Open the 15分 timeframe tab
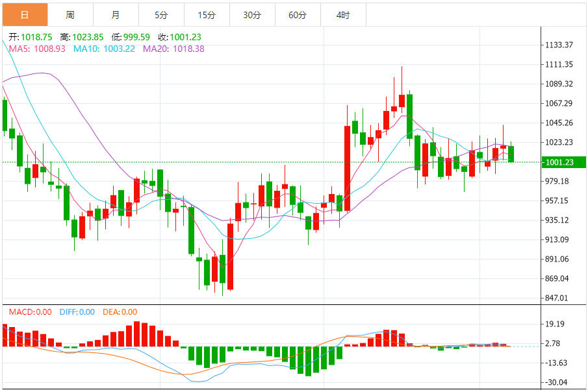588x390 pixels. pyautogui.click(x=207, y=15)
